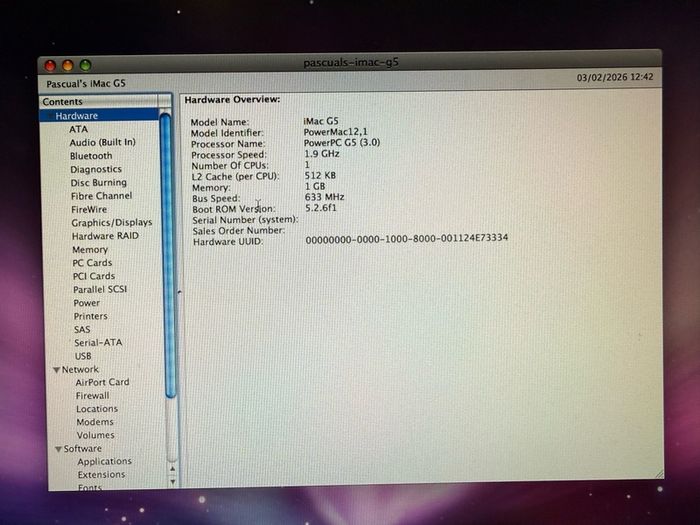The image size is (700, 525).
Task: Open Parallel SCSI section
Action: click(x=100, y=289)
